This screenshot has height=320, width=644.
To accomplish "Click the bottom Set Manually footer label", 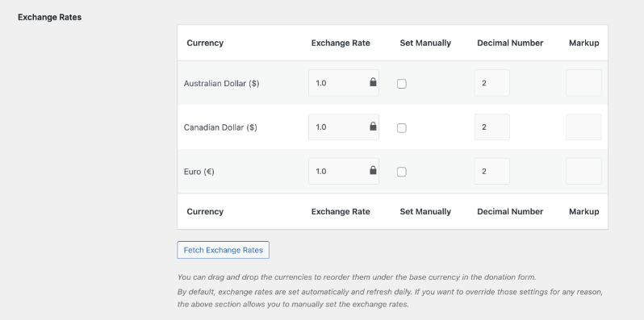I will click(x=425, y=212).
